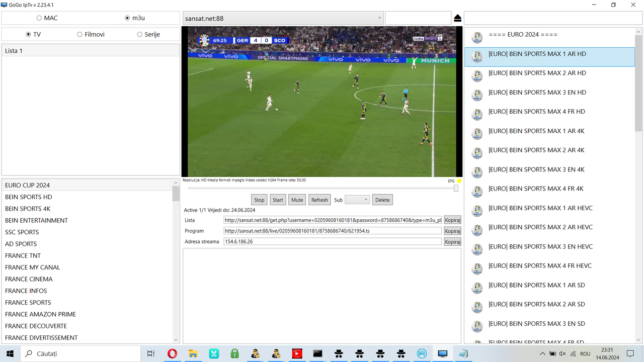This screenshot has height=362, width=644.
Task: Select the BEIN ENTERTAINMENT category
Action: pos(87,220)
